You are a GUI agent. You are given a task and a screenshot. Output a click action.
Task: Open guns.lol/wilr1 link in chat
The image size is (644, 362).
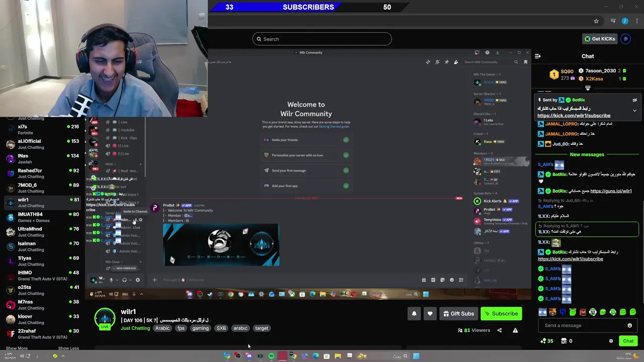[x=611, y=191]
